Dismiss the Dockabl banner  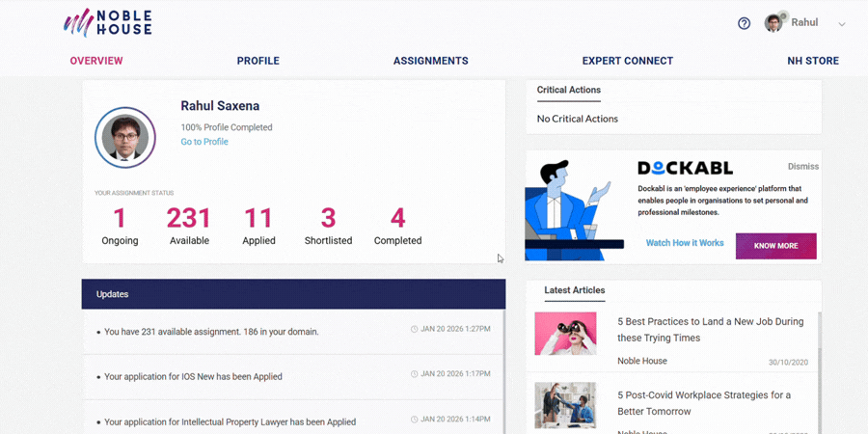[x=802, y=167]
